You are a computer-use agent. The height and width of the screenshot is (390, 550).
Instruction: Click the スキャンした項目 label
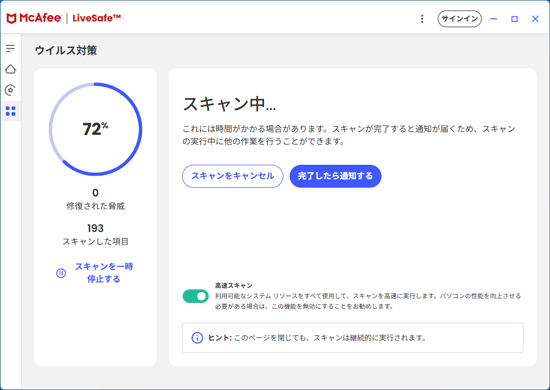pyautogui.click(x=95, y=241)
